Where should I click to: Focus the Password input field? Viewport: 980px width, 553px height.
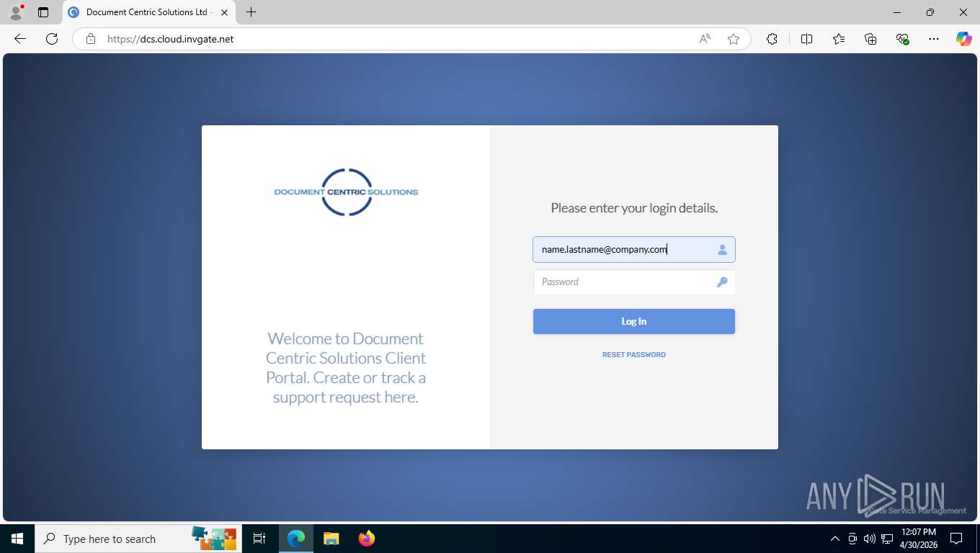[634, 282]
